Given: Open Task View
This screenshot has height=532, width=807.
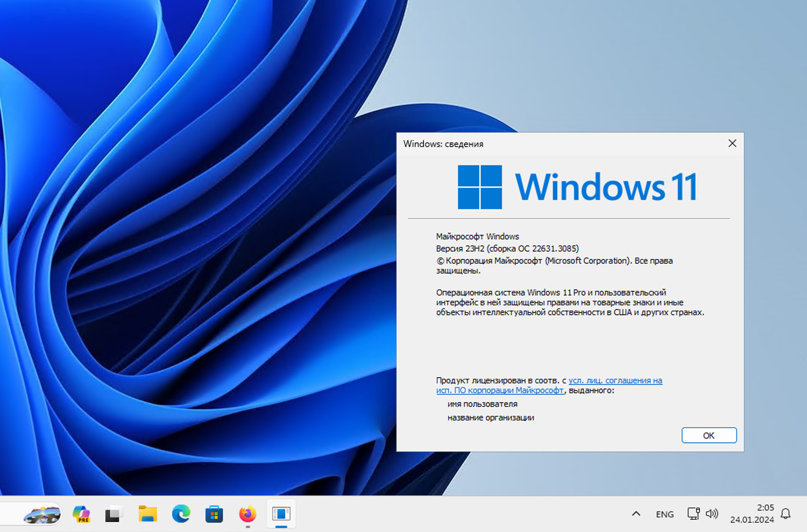Looking at the screenshot, I should coord(114,514).
